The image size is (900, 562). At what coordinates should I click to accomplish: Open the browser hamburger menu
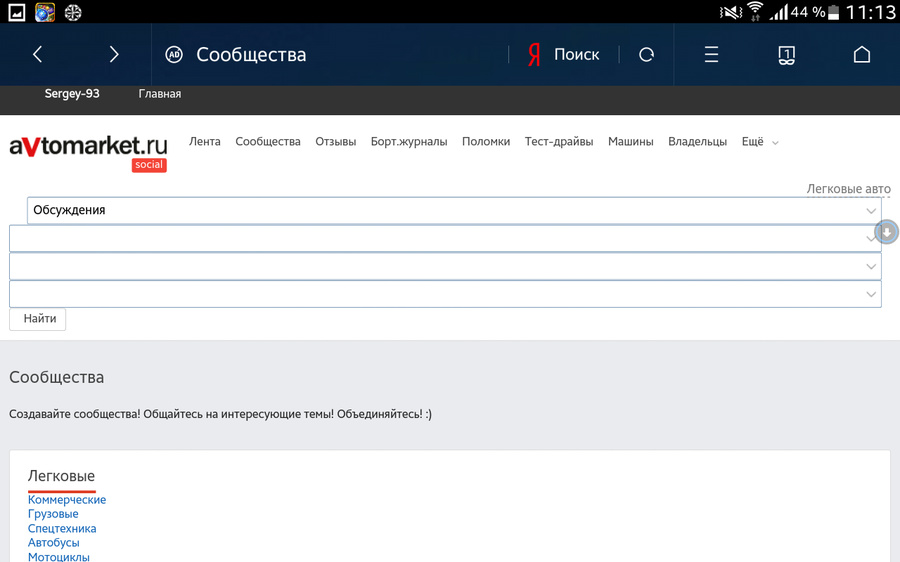(711, 55)
